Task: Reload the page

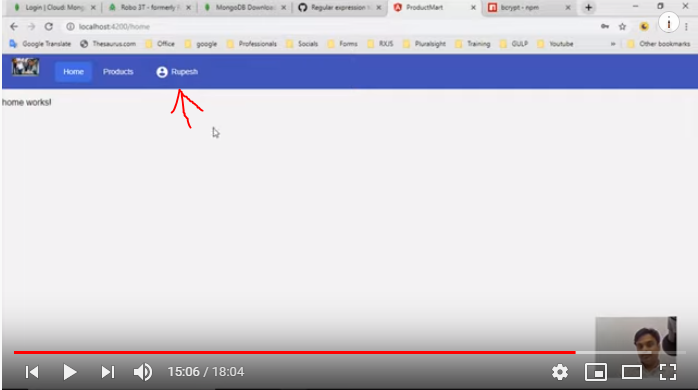Action: pos(49,27)
